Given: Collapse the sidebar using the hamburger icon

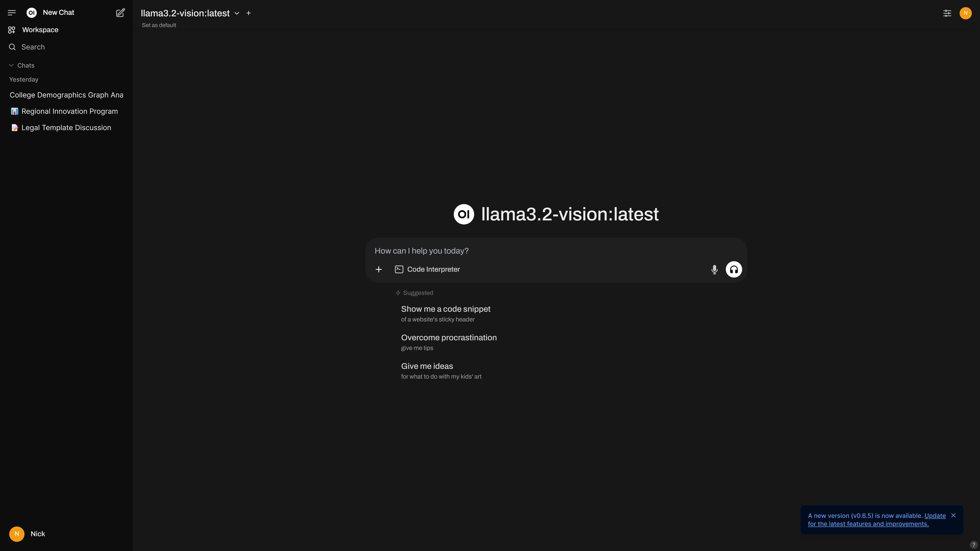Looking at the screenshot, I should coord(12,12).
